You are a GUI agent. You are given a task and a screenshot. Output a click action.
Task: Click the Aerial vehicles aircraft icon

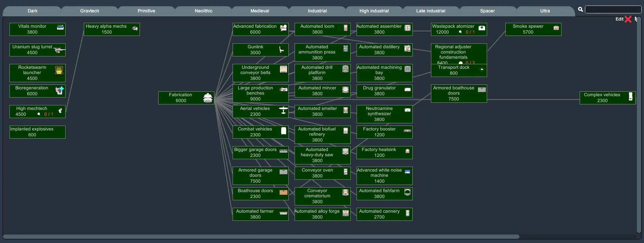click(284, 110)
